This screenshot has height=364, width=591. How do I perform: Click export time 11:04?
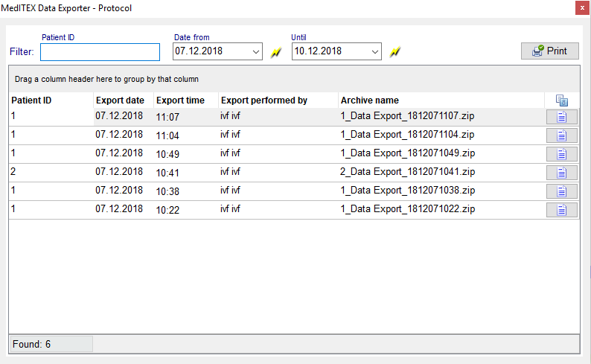tap(167, 135)
